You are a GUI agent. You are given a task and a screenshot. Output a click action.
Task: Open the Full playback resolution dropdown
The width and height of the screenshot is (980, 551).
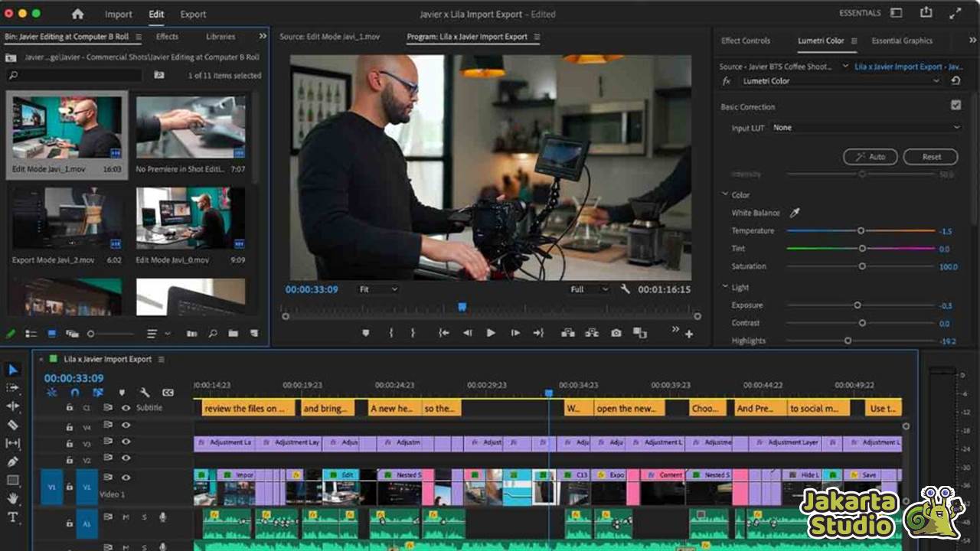(589, 289)
